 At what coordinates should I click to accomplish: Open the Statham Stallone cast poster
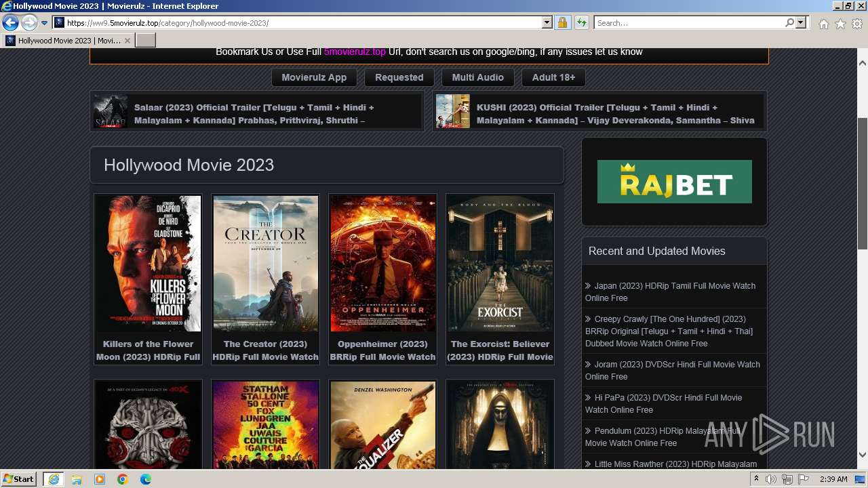point(266,425)
